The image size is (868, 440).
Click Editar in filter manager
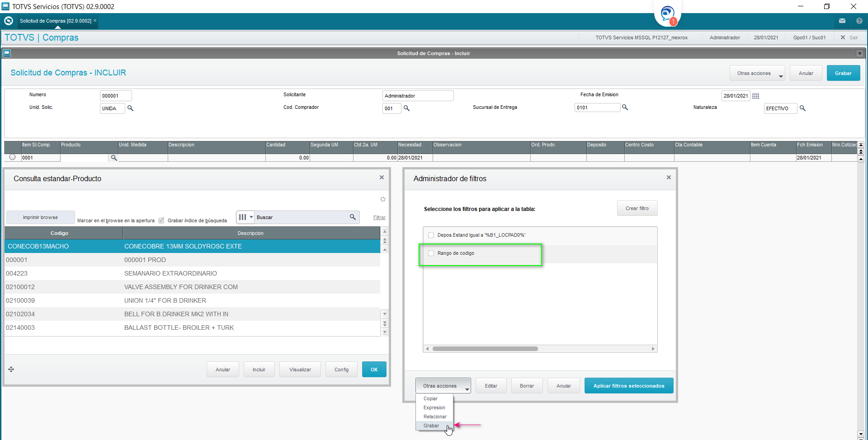(x=491, y=386)
